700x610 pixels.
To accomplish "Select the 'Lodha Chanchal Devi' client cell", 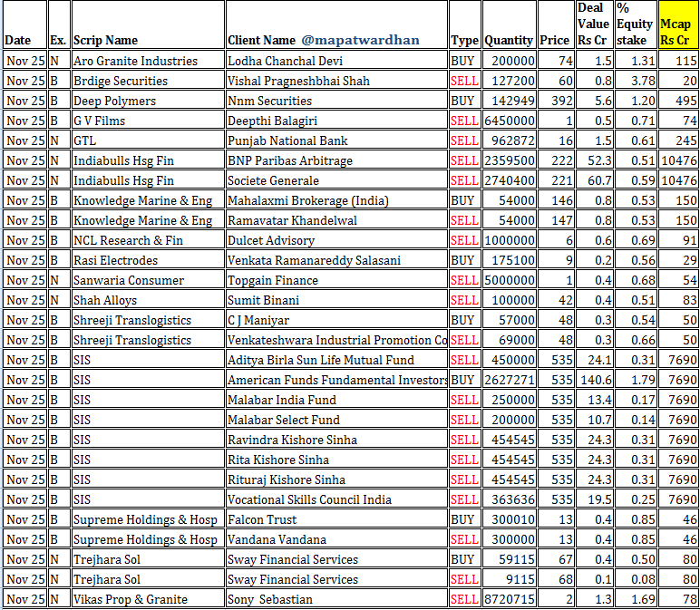I will tap(336, 60).
